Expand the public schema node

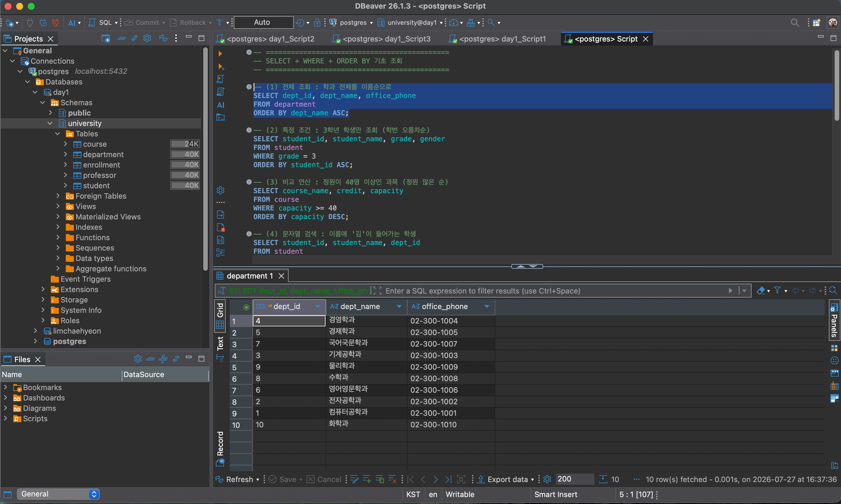click(x=50, y=113)
